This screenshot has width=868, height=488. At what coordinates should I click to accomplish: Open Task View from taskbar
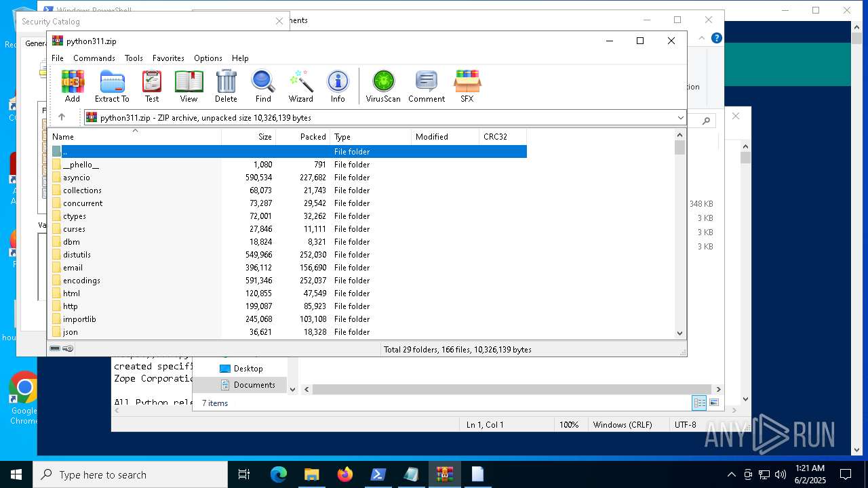tap(244, 474)
